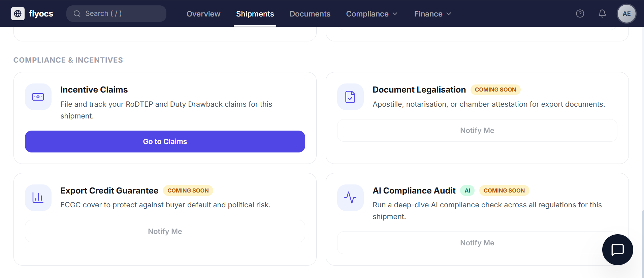Click Coming Soon badge on Document Legalisation
This screenshot has height=278, width=644.
click(495, 90)
